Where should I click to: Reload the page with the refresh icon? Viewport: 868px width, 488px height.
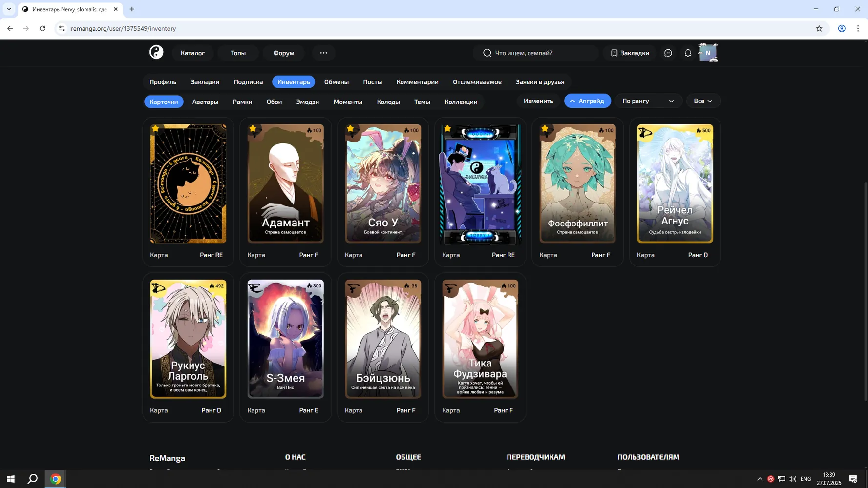(x=42, y=28)
